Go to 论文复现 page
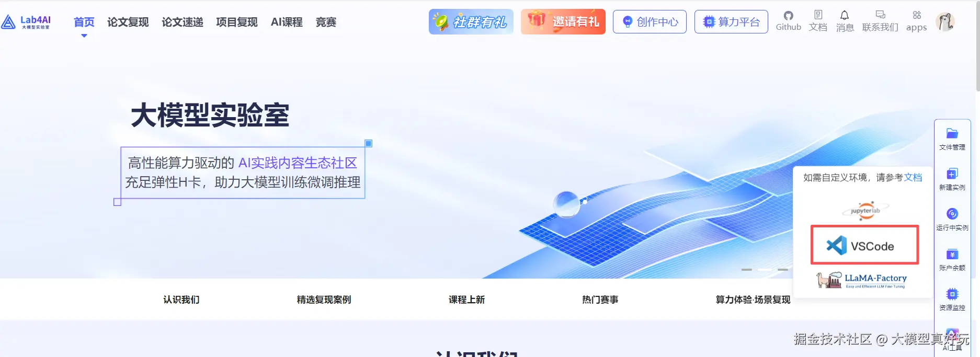Viewport: 980px width, 357px height. pyautogui.click(x=128, y=22)
